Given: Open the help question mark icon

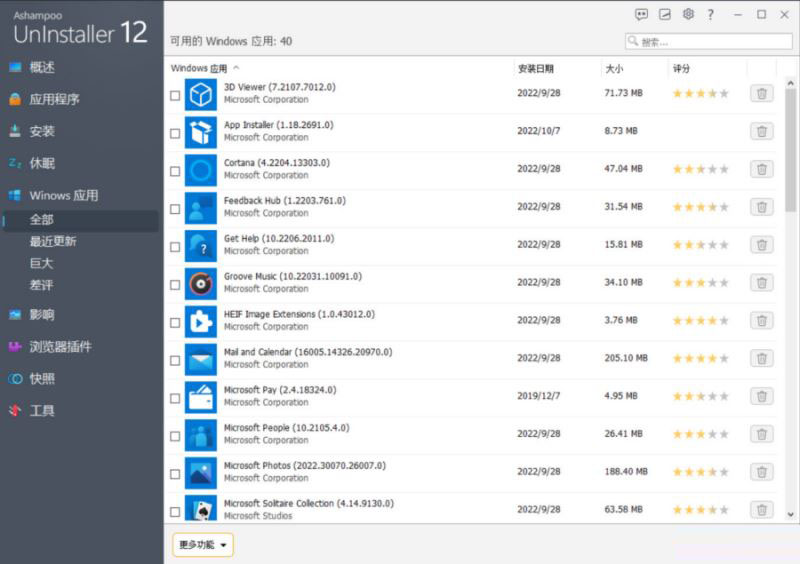Looking at the screenshot, I should click(711, 14).
